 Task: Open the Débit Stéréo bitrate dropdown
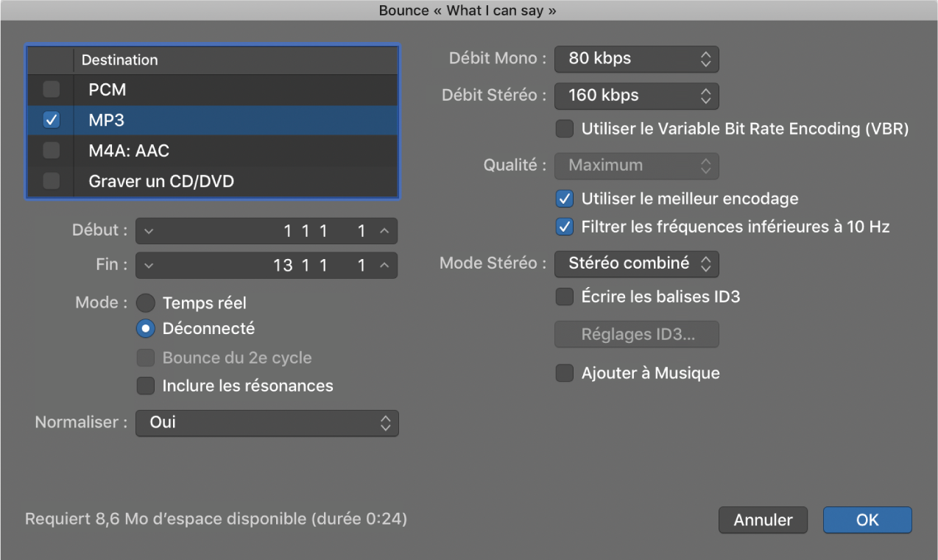(x=636, y=95)
